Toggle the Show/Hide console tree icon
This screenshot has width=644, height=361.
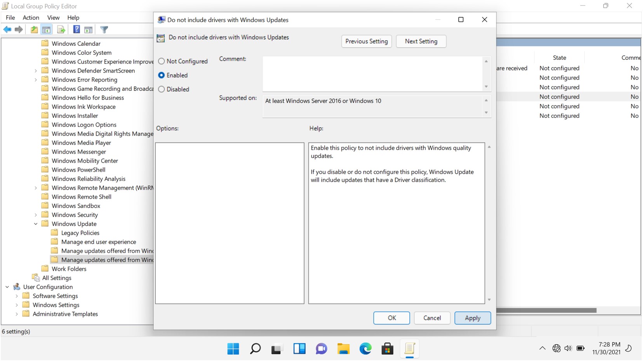point(47,30)
